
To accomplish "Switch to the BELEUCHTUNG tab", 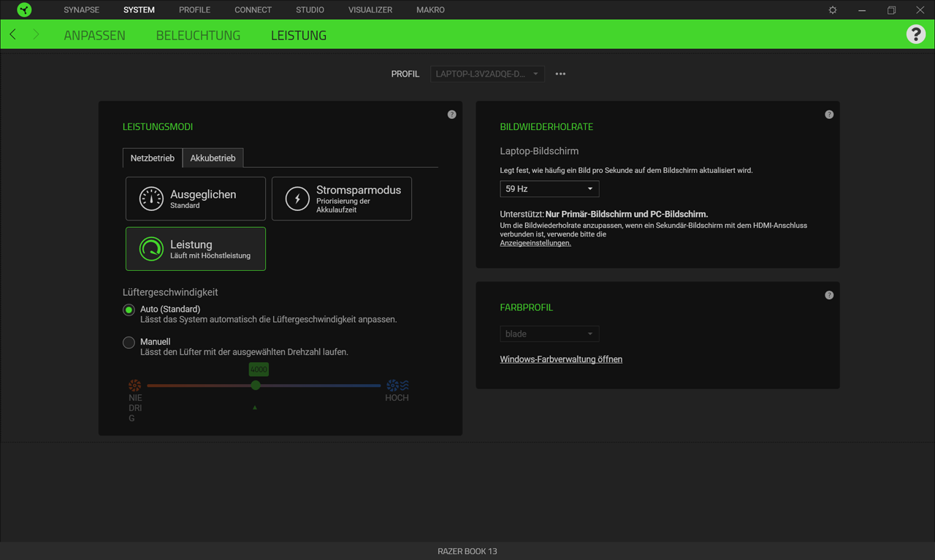I will (x=198, y=34).
